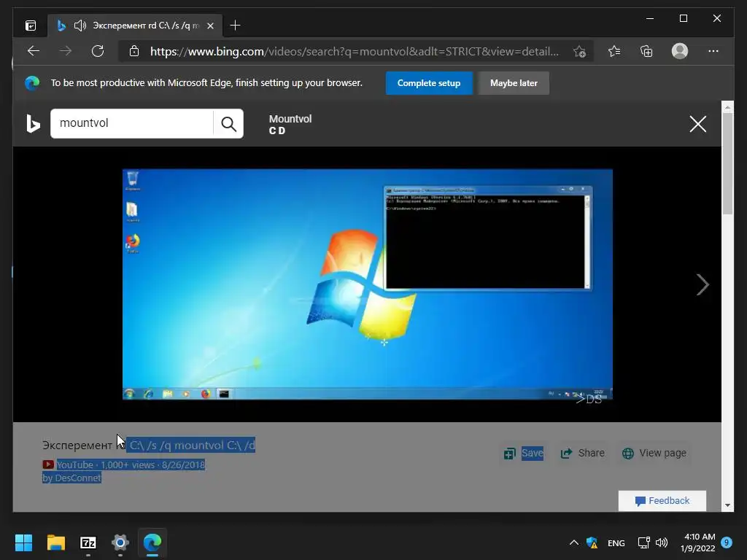The height and width of the screenshot is (560, 747).
Task: Save the video to collection
Action: tap(523, 454)
